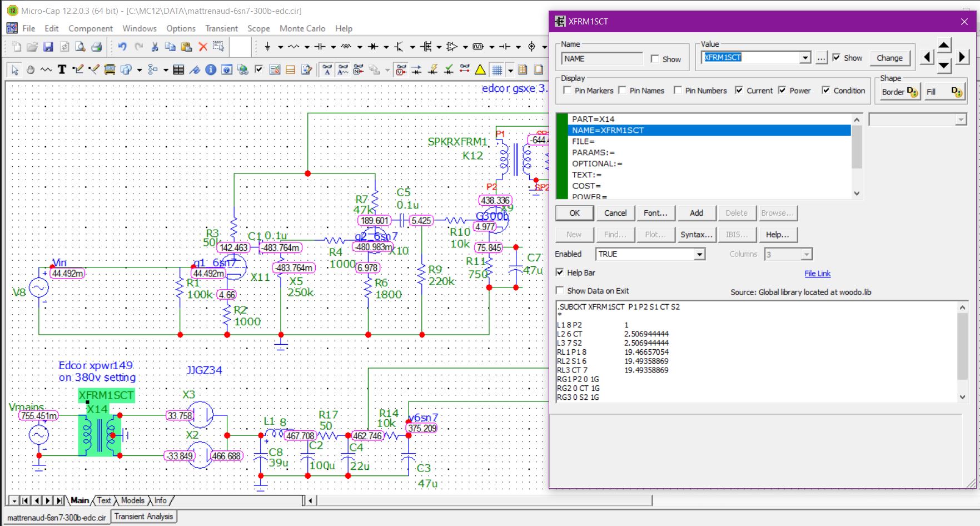Open the Component menu
The height and width of the screenshot is (526, 980).
click(x=91, y=28)
